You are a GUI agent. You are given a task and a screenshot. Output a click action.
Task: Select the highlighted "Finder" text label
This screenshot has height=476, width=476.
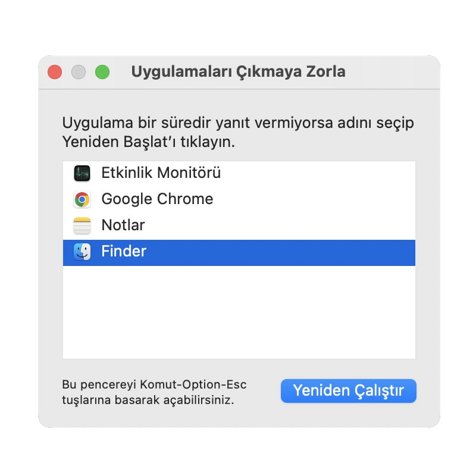[x=124, y=252]
